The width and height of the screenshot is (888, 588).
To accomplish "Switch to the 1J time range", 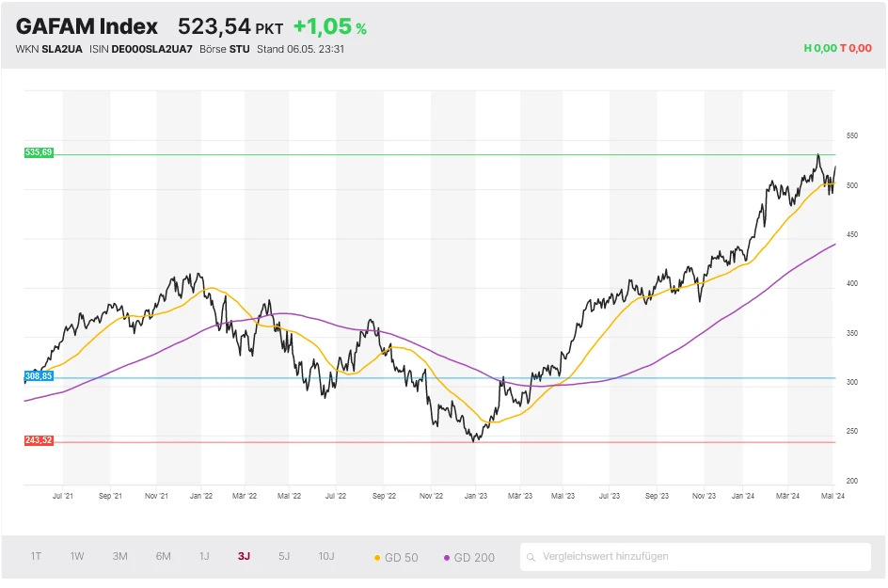I will point(204,556).
